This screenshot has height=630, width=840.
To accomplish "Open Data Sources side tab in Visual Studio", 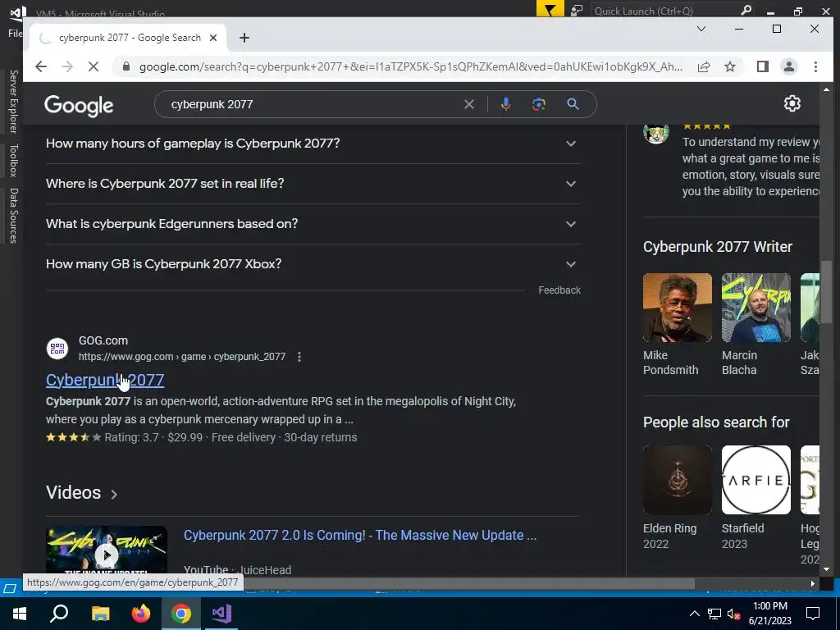I will click(13, 216).
